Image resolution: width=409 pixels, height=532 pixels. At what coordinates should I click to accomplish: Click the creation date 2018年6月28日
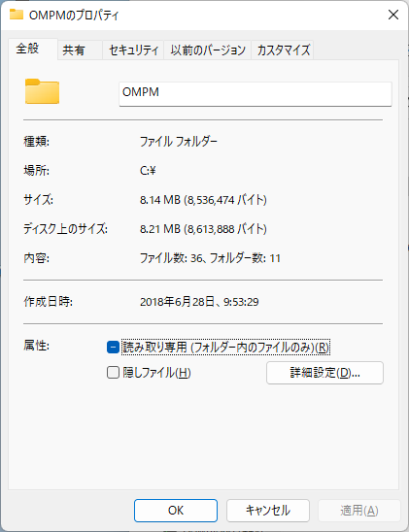(199, 302)
